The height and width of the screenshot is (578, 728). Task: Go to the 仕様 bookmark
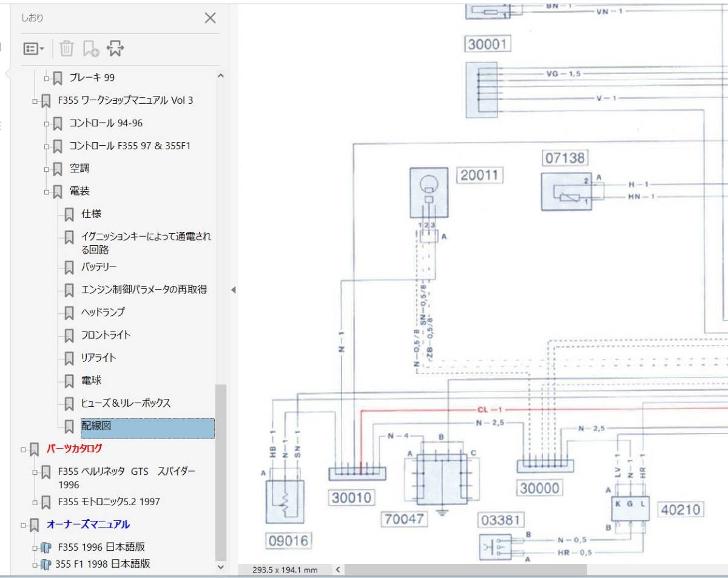pos(91,214)
